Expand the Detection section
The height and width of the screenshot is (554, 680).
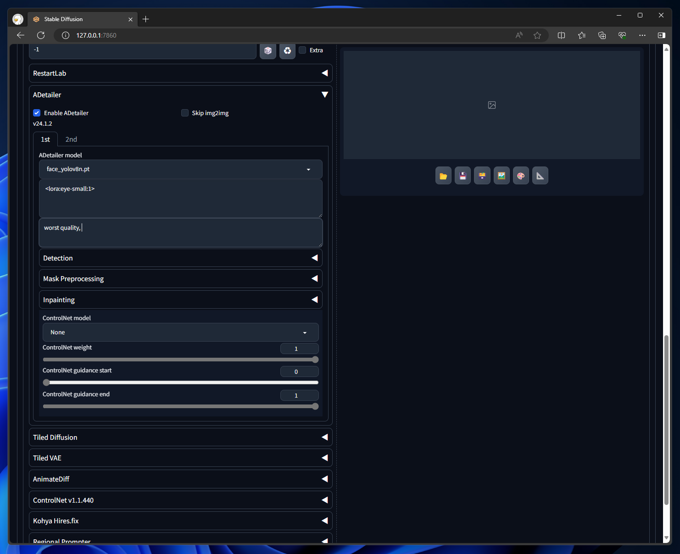pyautogui.click(x=180, y=258)
